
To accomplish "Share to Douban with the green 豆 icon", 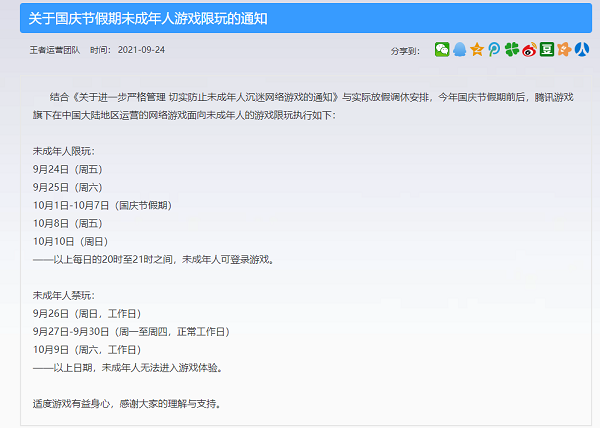I will [x=547, y=49].
